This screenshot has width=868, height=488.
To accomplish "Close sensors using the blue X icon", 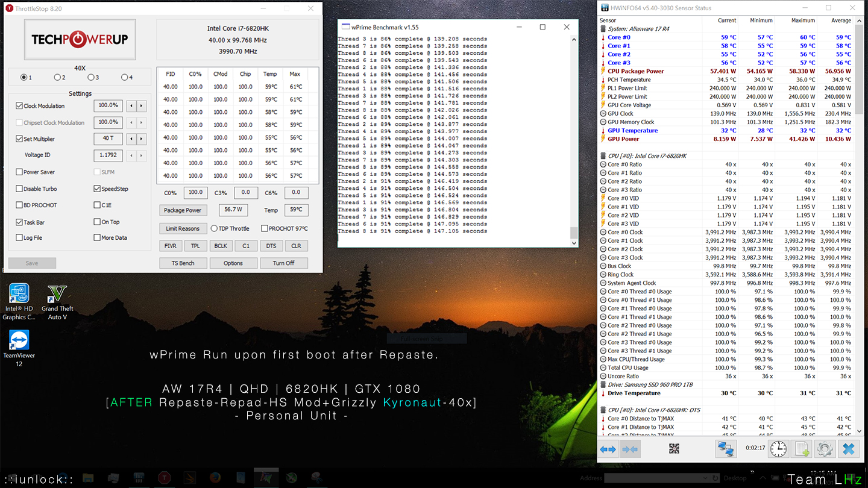I will (848, 449).
